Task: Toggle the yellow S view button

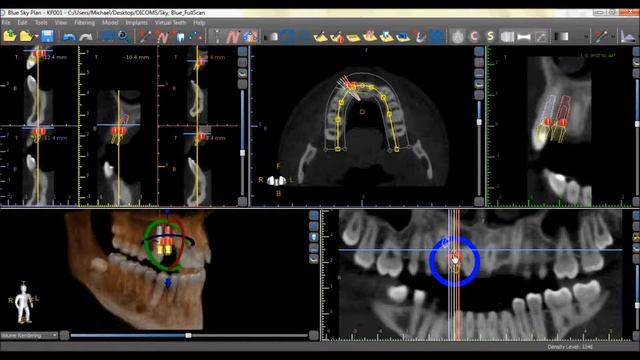Action: 490,37
